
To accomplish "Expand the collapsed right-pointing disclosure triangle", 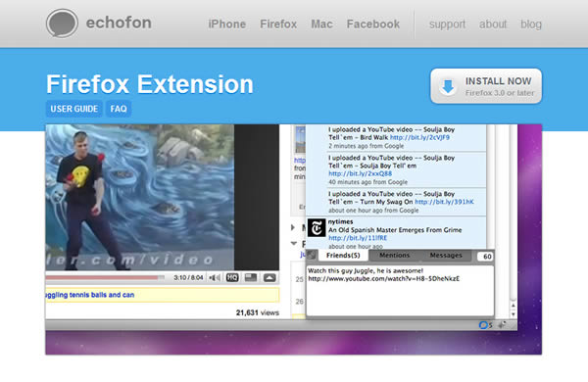I will [293, 227].
